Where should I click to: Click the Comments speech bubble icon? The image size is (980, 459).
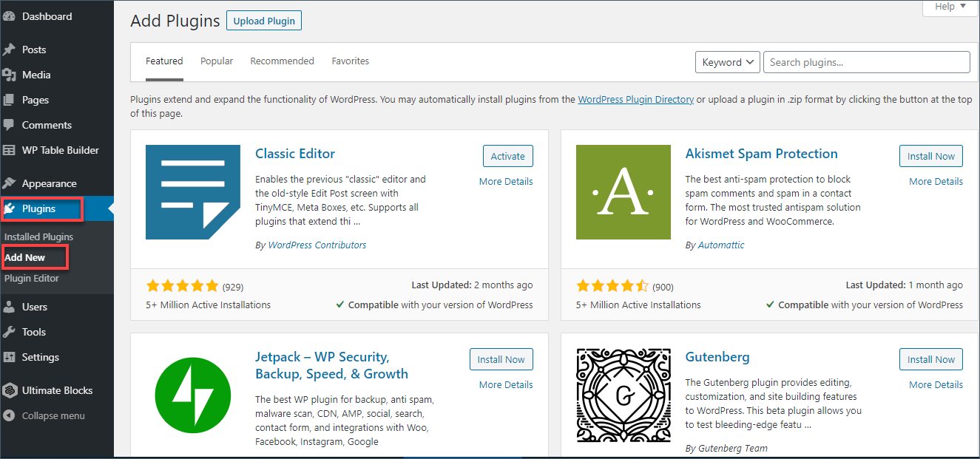pyautogui.click(x=10, y=125)
